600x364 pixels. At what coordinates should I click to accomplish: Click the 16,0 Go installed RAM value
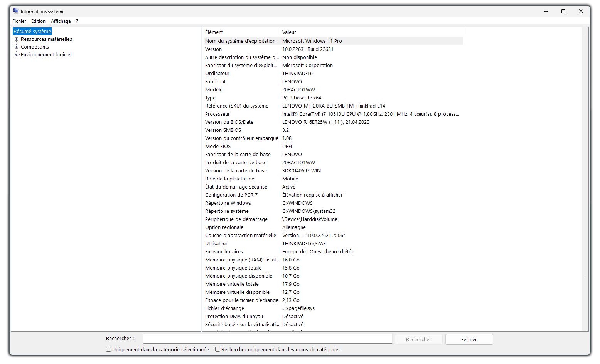pyautogui.click(x=291, y=260)
